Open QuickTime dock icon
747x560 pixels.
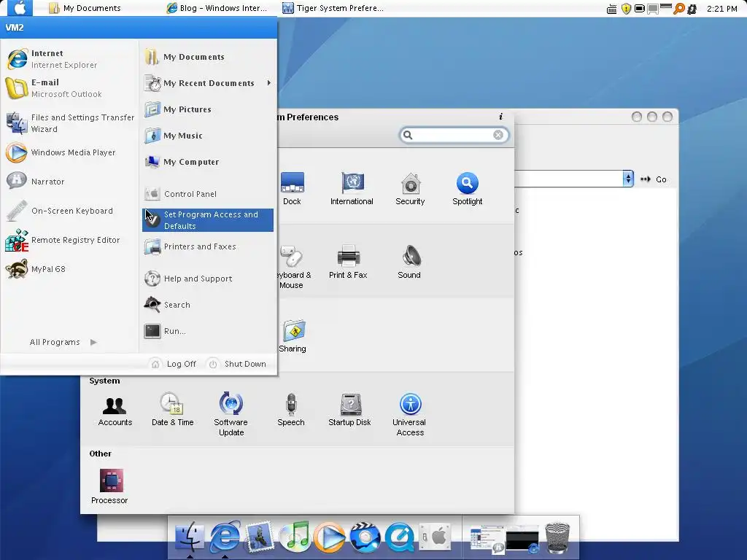399,537
